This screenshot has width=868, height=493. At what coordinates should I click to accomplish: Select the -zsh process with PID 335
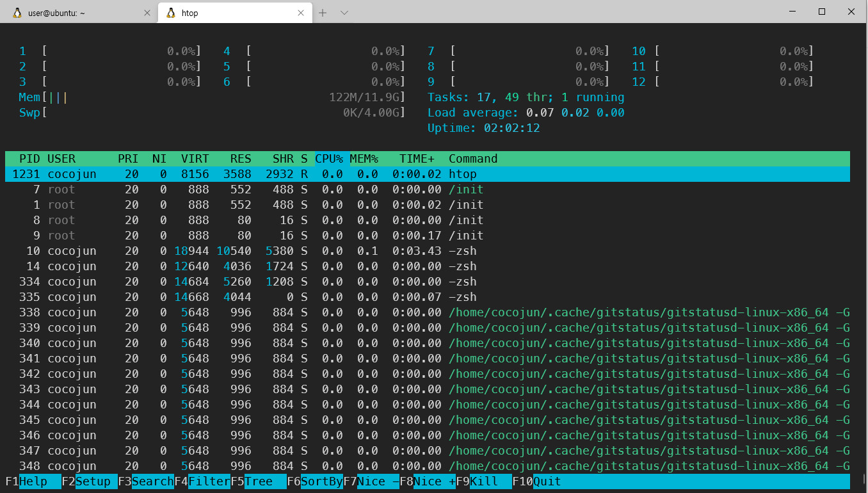[x=428, y=297]
